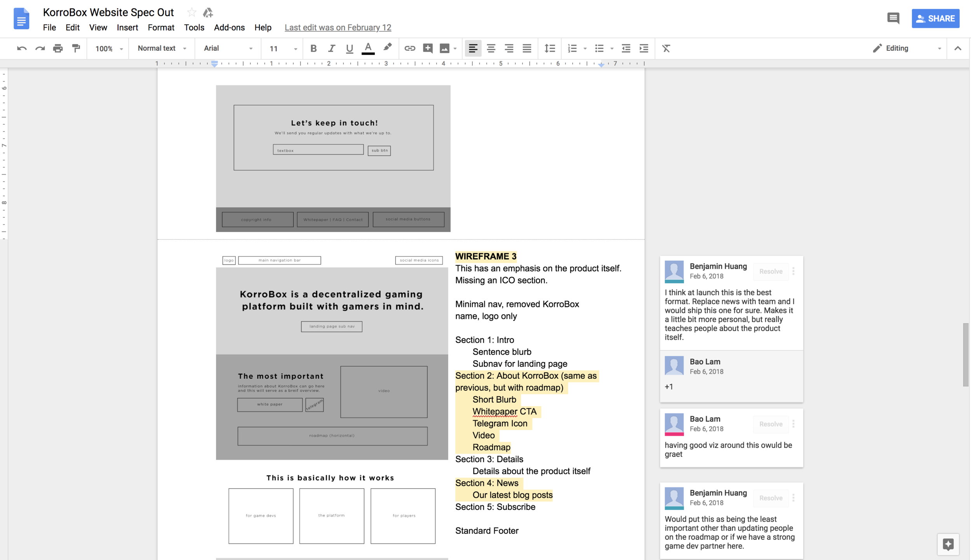Click the Explore button at bottom right
971x560 pixels.
(948, 544)
